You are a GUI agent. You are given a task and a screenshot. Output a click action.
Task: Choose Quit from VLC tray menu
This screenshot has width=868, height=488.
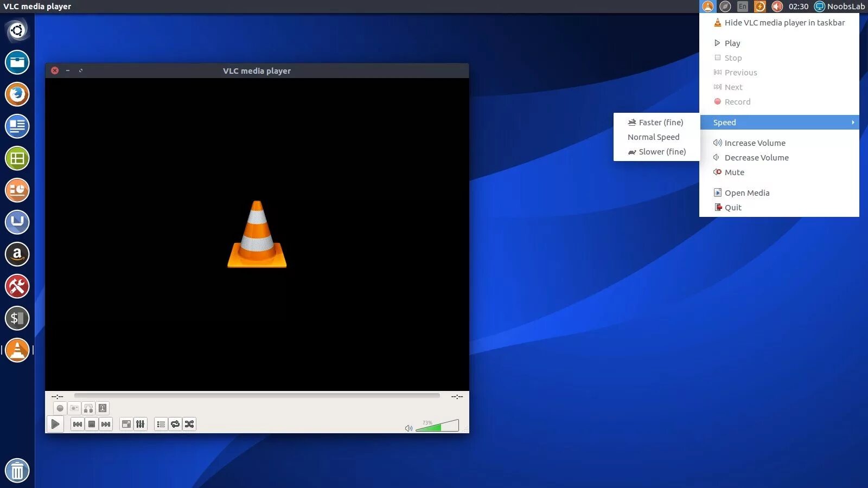pos(780,208)
